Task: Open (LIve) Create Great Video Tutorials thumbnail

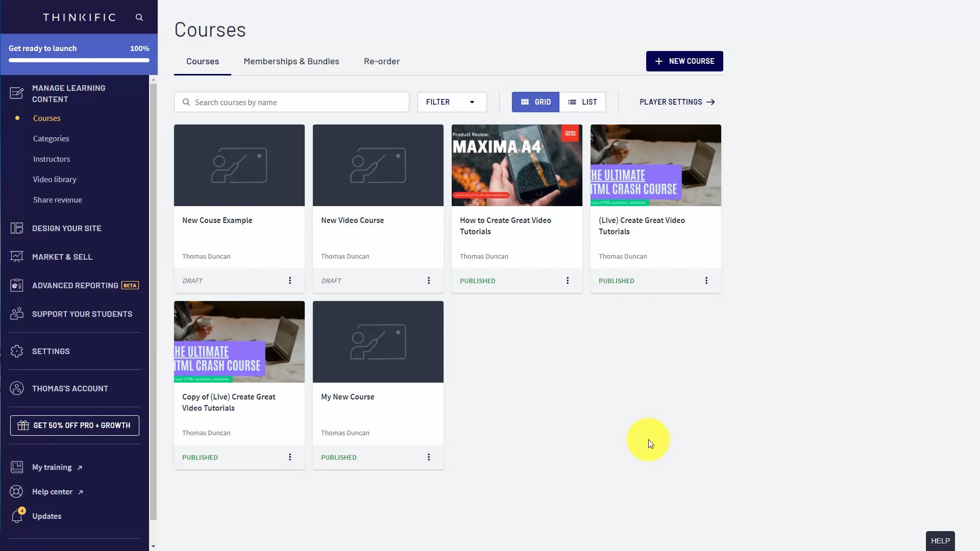Action: [656, 165]
